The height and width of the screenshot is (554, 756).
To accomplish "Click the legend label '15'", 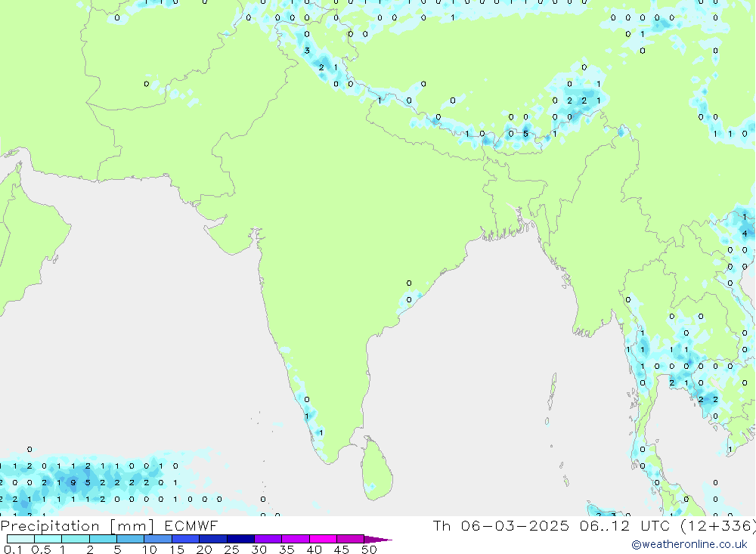I will click(x=177, y=549).
